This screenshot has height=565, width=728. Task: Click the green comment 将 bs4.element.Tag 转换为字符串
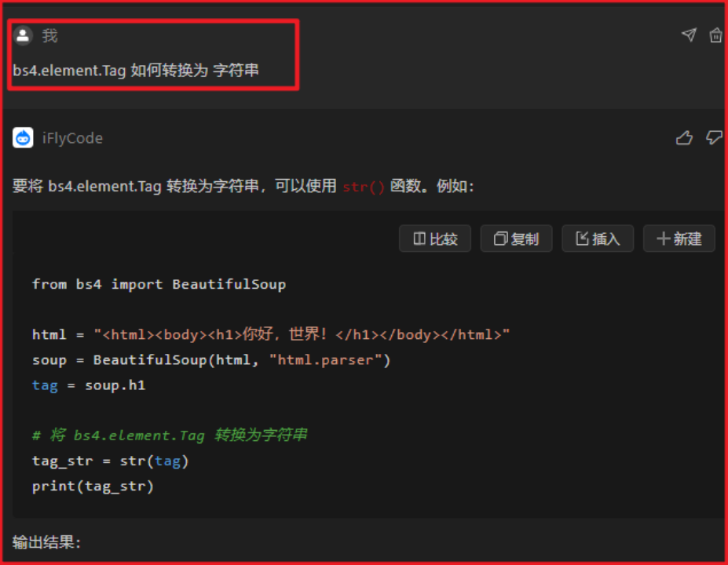tap(170, 435)
